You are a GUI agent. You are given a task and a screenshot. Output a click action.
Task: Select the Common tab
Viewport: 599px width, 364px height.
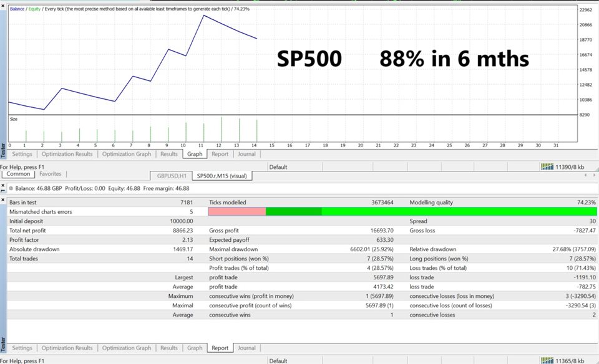[x=18, y=174]
